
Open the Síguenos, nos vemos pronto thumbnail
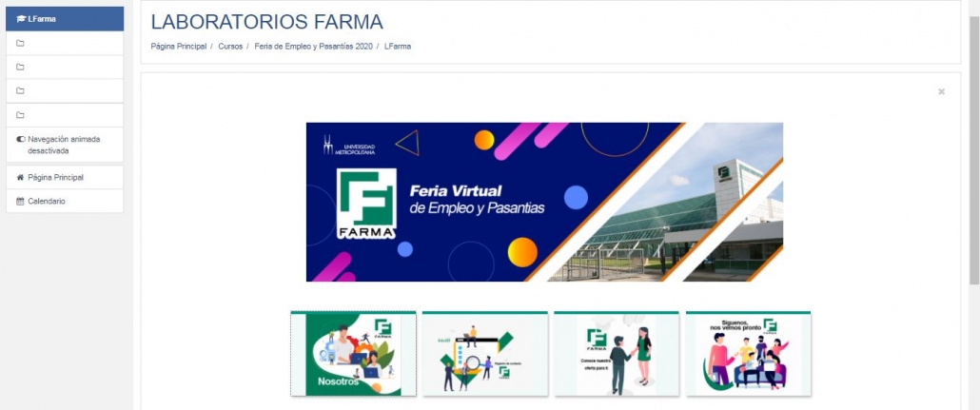point(748,353)
